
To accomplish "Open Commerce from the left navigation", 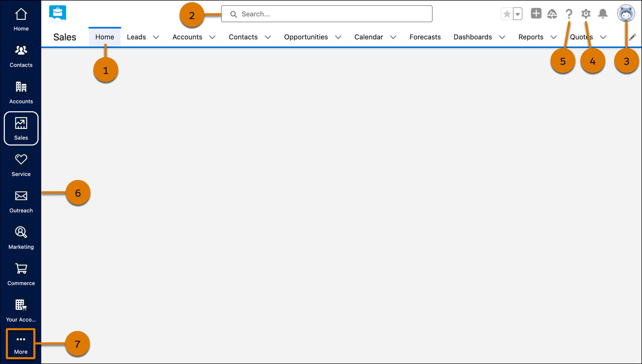I will tap(21, 269).
